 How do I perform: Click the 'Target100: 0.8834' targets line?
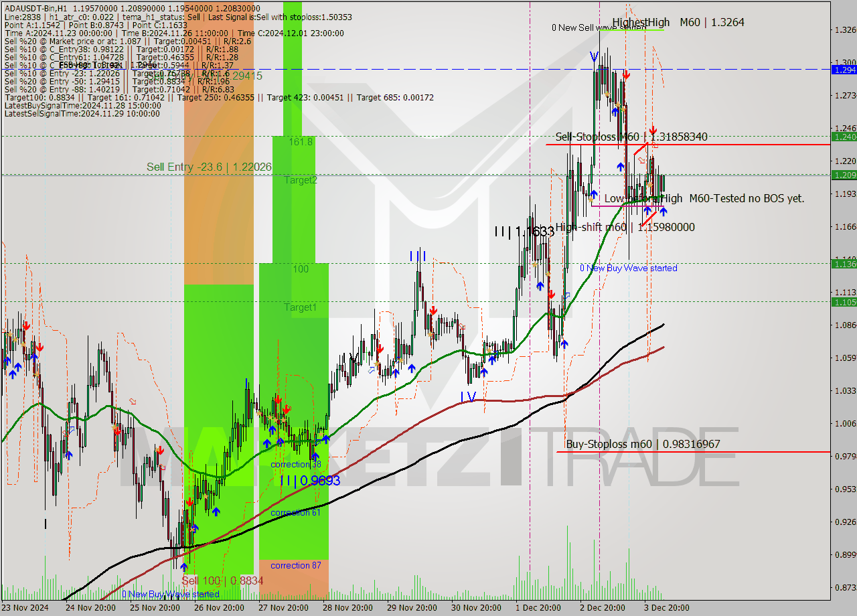[219, 98]
